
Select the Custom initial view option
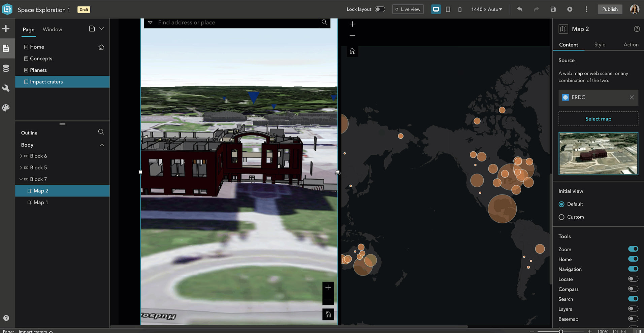point(561,217)
